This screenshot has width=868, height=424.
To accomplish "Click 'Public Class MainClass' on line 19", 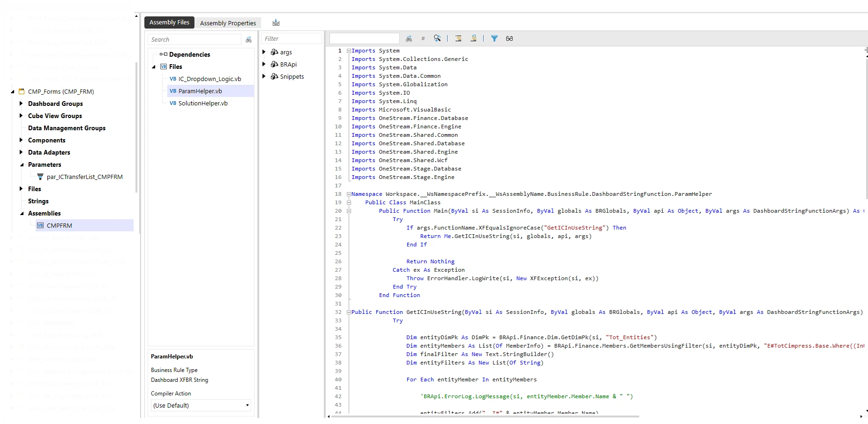I will [403, 202].
